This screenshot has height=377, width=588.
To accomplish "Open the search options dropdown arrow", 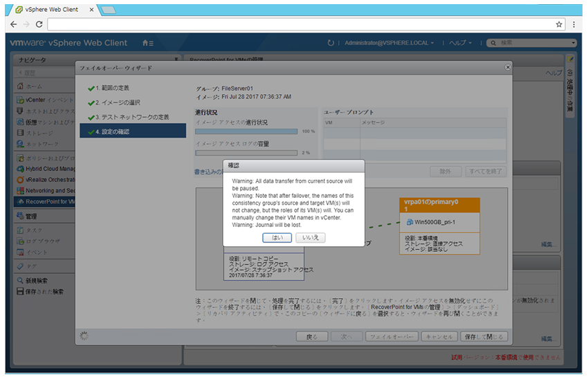I will pos(573,43).
